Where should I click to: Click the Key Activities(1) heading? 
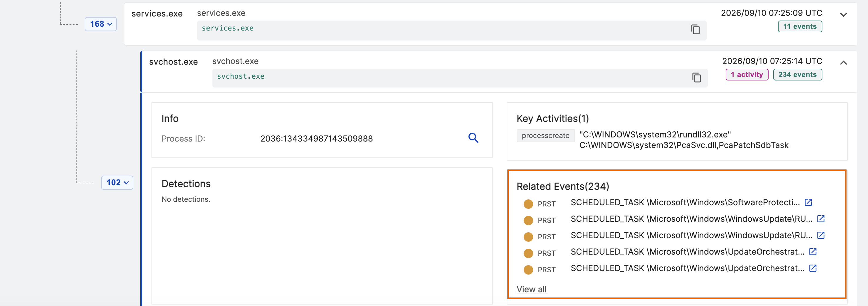(x=553, y=118)
